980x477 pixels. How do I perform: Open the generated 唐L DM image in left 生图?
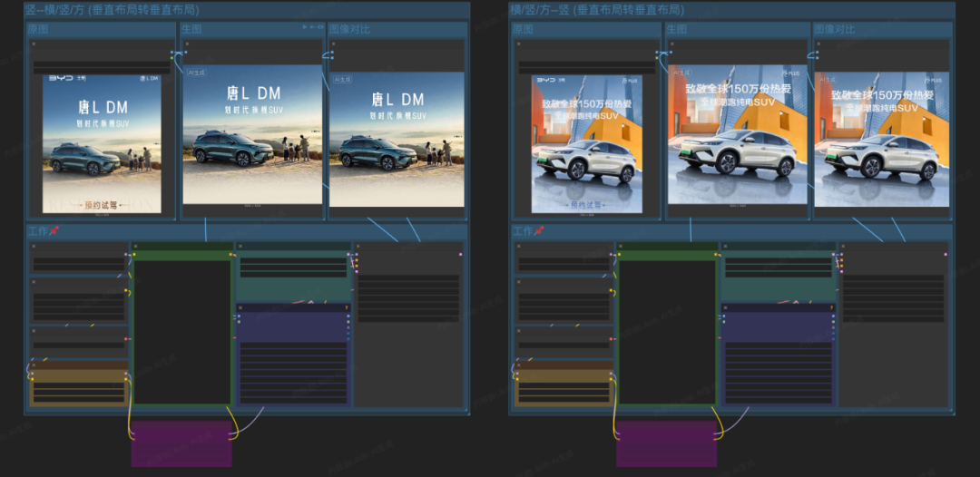click(x=252, y=134)
